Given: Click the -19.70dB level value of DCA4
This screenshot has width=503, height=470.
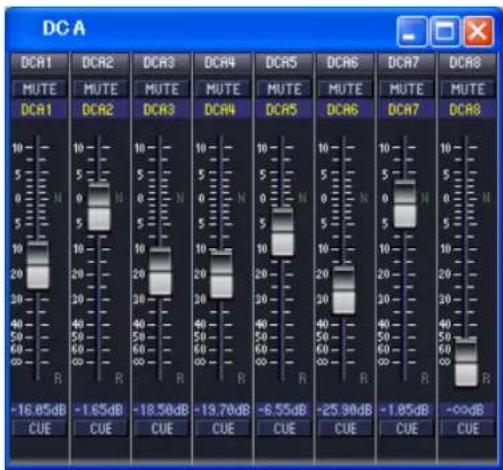Looking at the screenshot, I should 222,410.
